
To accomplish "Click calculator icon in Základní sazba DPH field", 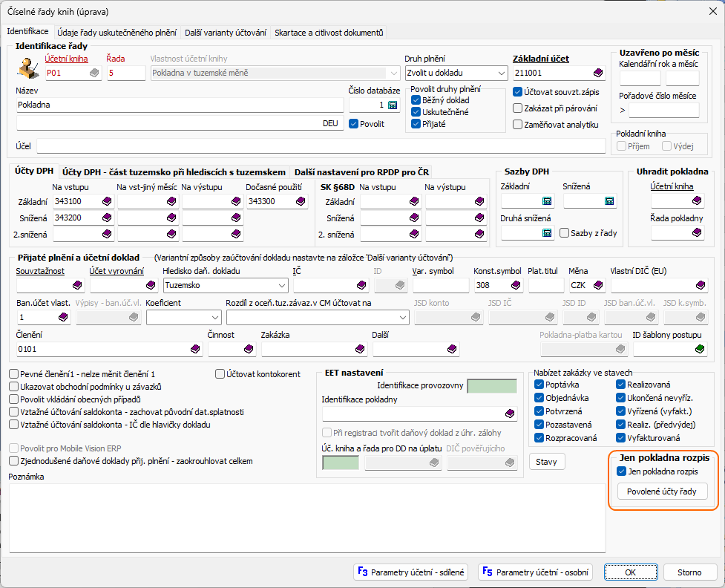I will click(547, 201).
